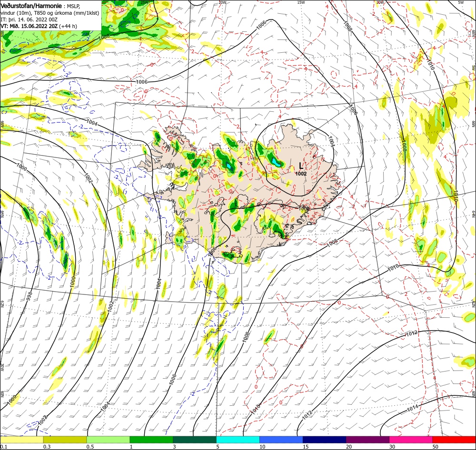
Task: Pick the cyan 5–10 legend swatch
Action: click(238, 440)
